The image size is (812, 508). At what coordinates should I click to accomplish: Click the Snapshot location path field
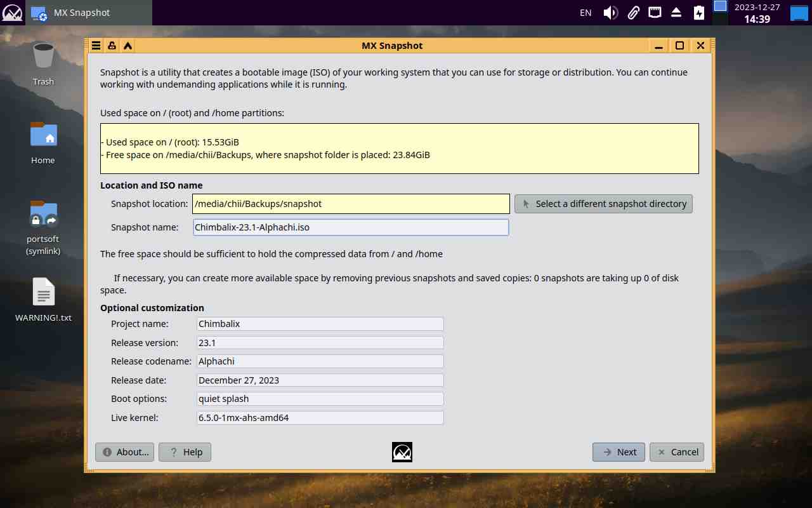click(x=351, y=204)
